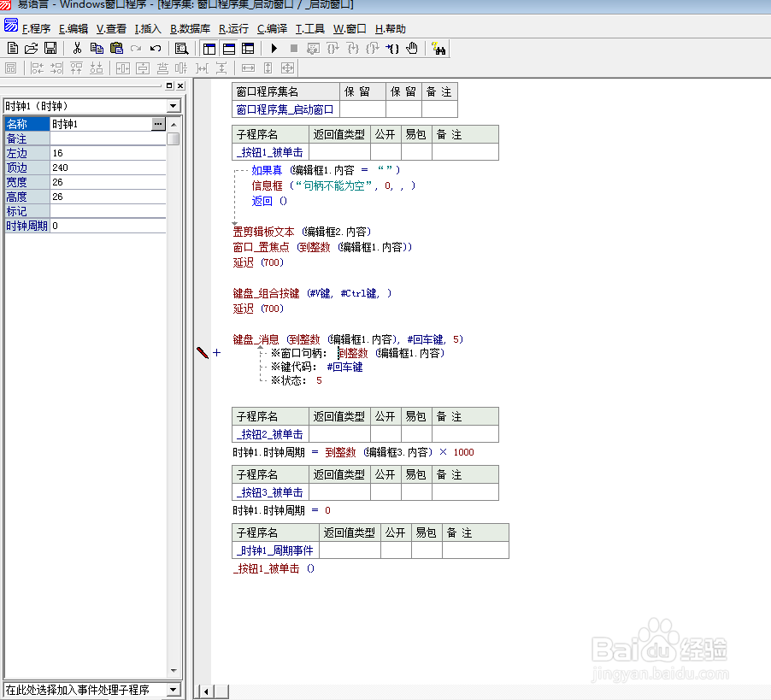Click the _按钮2_被单击 subroutine name cell
The width and height of the screenshot is (771, 700).
pyautogui.click(x=270, y=434)
